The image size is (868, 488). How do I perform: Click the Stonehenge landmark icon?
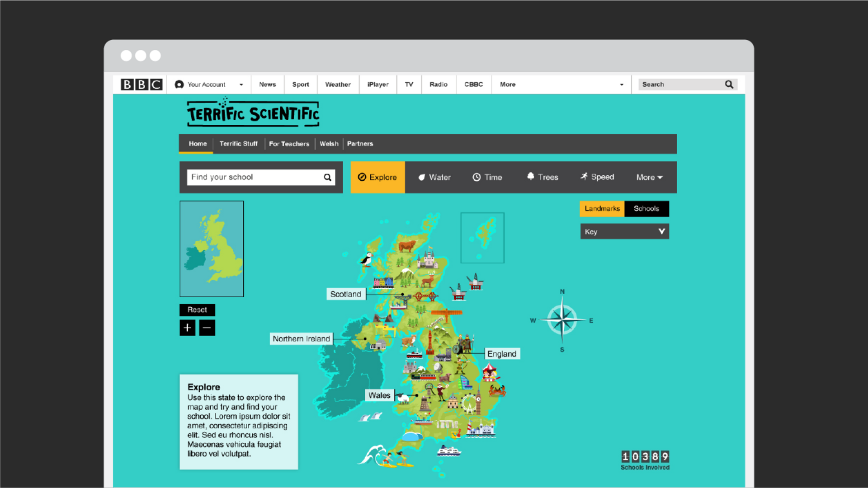pos(448,424)
